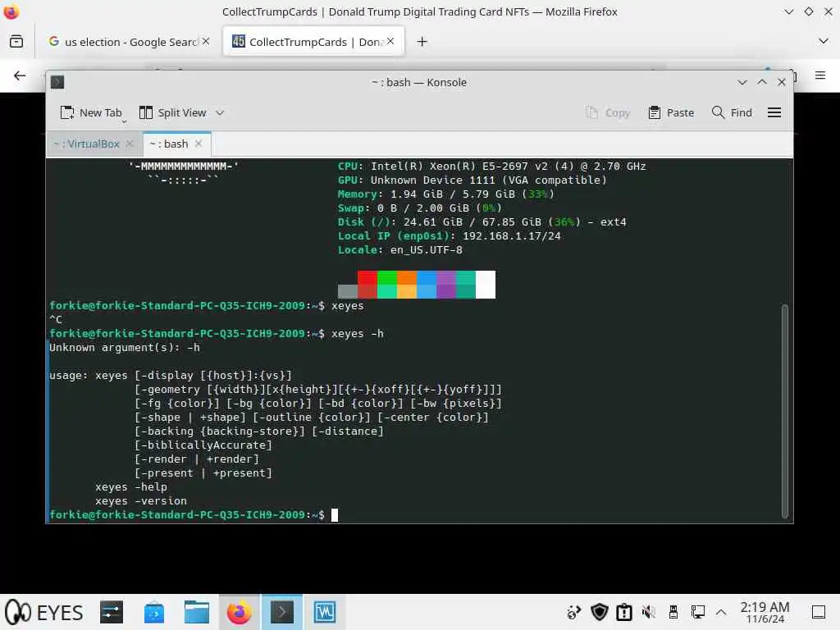Image resolution: width=840 pixels, height=630 pixels.
Task: Click the Firefox logo in title bar
Action: [x=11, y=11]
